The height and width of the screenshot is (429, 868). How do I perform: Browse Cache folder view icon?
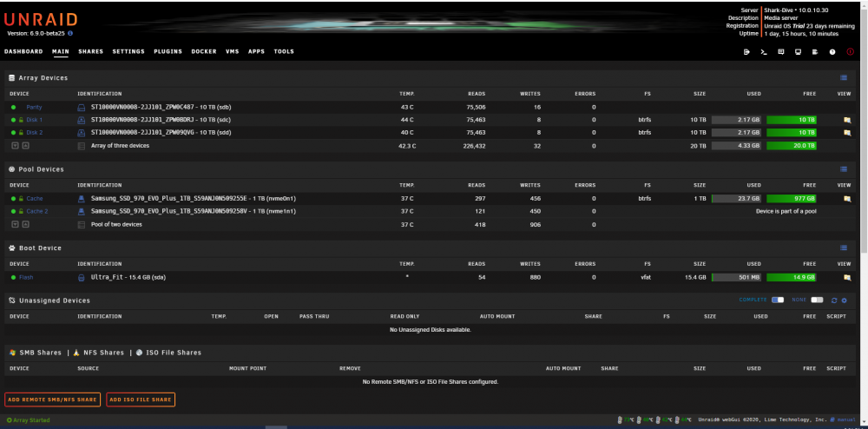846,198
